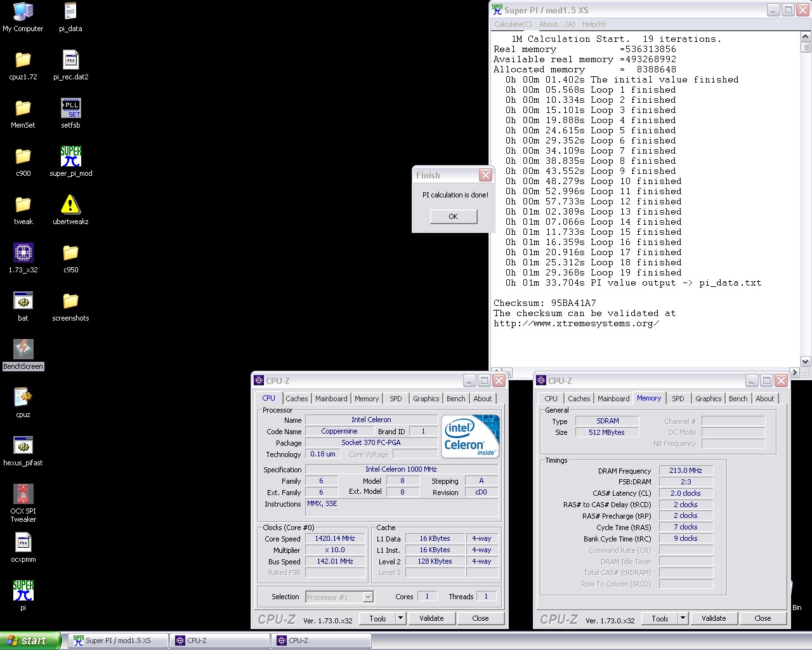Click OK in the Finish dialog
Image resolution: width=812 pixels, height=650 pixels.
453,216
